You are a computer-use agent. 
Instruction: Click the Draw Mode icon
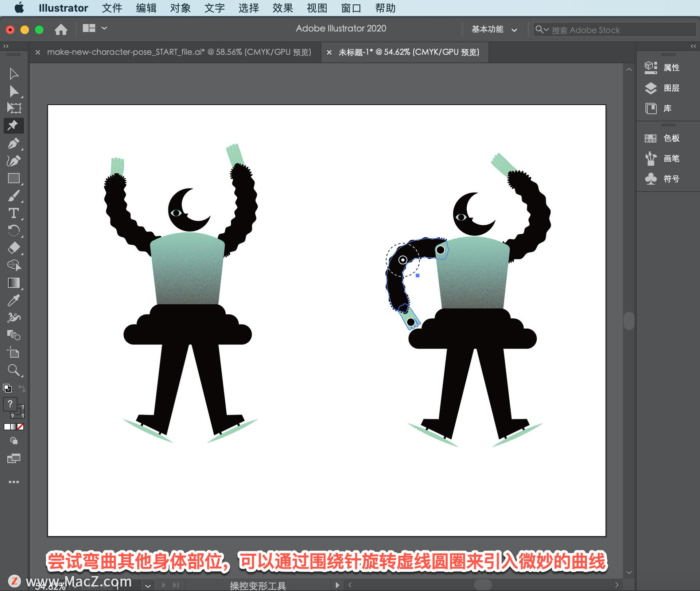pyautogui.click(x=14, y=441)
